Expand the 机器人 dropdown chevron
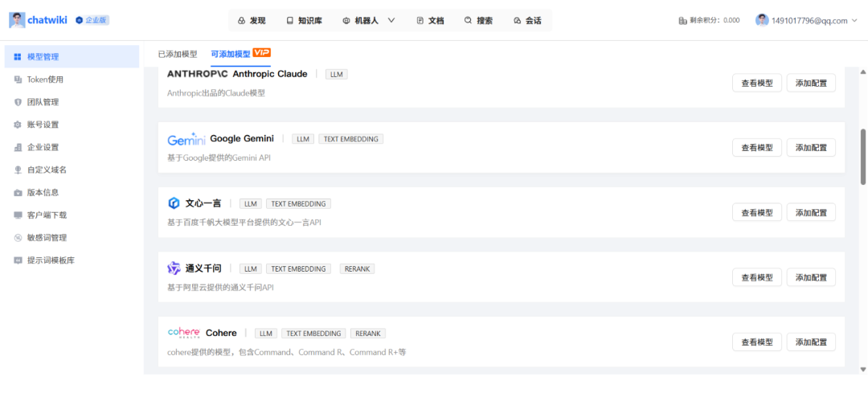This screenshot has width=868, height=393. click(x=391, y=20)
